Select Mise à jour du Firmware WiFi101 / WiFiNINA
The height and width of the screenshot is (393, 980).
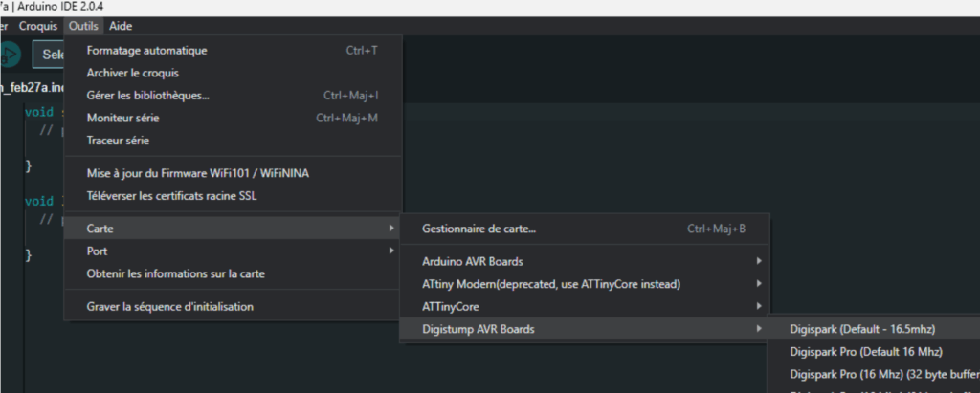click(x=197, y=173)
